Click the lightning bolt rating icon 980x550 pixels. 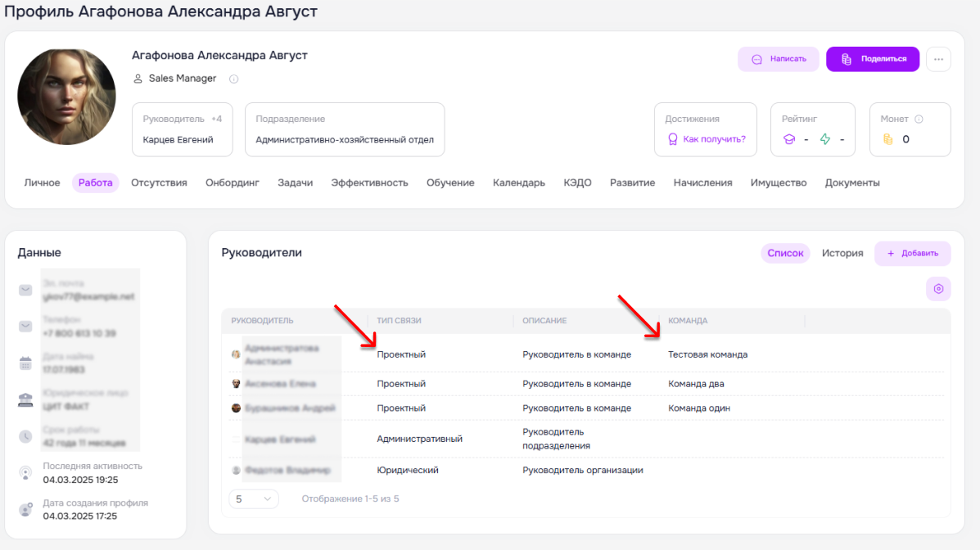(x=825, y=139)
